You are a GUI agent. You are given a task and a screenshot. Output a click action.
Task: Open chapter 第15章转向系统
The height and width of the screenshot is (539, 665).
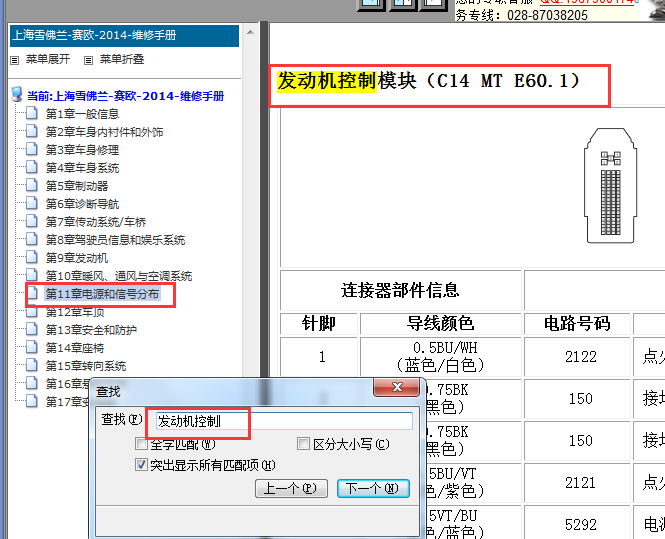pos(86,366)
